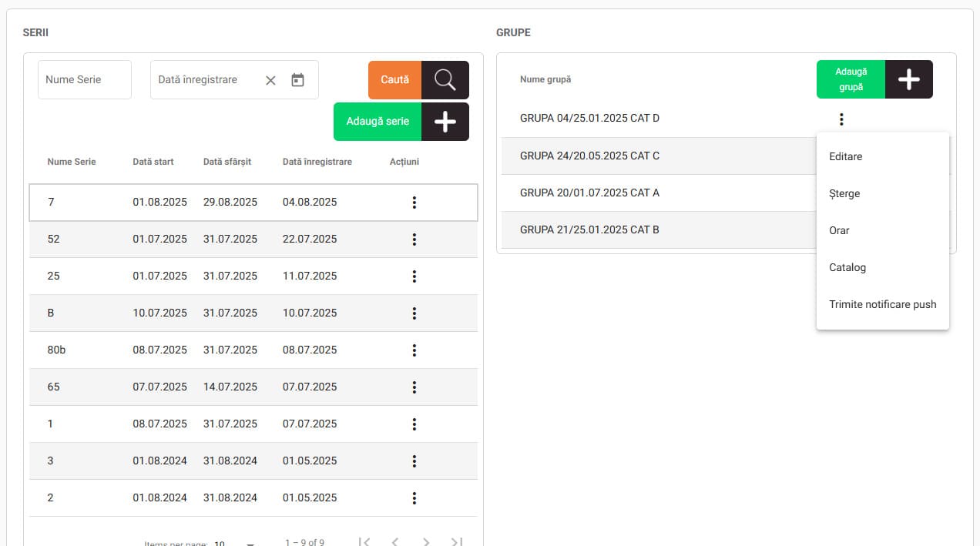Clear the Dată înregistrare field with X
The image size is (980, 546).
[270, 80]
